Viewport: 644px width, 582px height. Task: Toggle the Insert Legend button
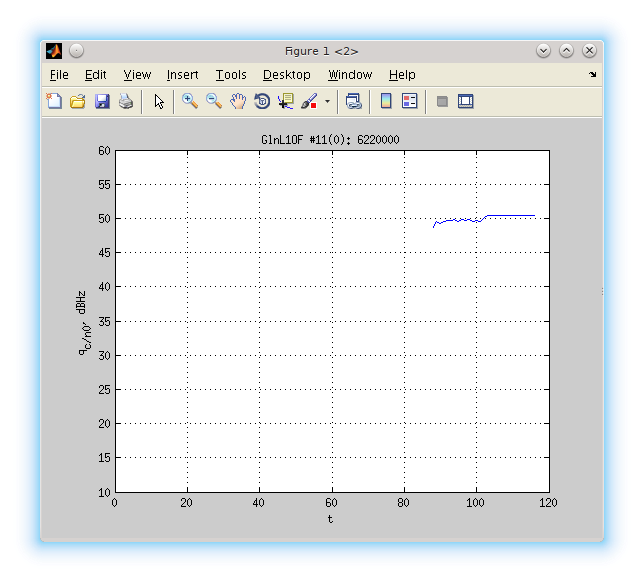(x=409, y=101)
